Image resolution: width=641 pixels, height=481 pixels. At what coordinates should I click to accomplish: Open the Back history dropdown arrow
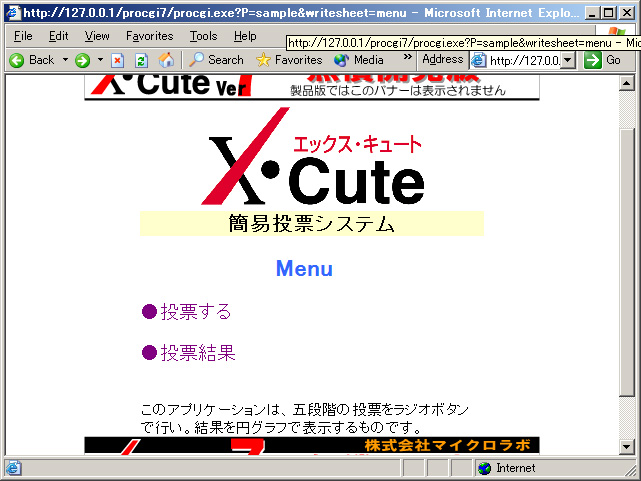point(65,60)
